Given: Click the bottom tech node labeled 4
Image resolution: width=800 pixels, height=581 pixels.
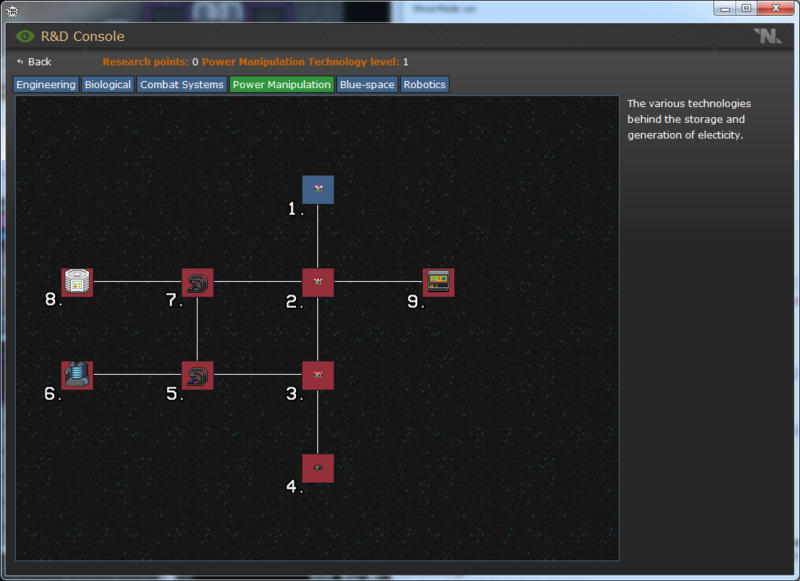Looking at the screenshot, I should point(317,468).
